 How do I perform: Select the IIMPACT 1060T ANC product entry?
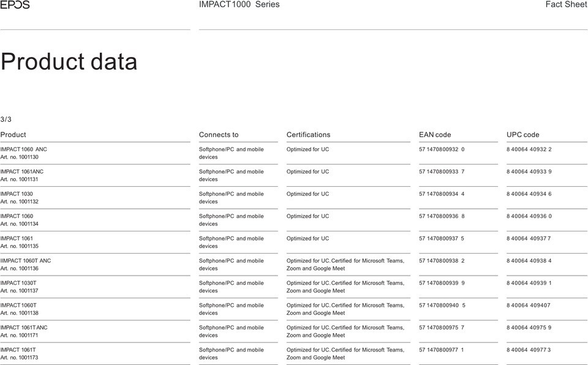click(x=26, y=265)
